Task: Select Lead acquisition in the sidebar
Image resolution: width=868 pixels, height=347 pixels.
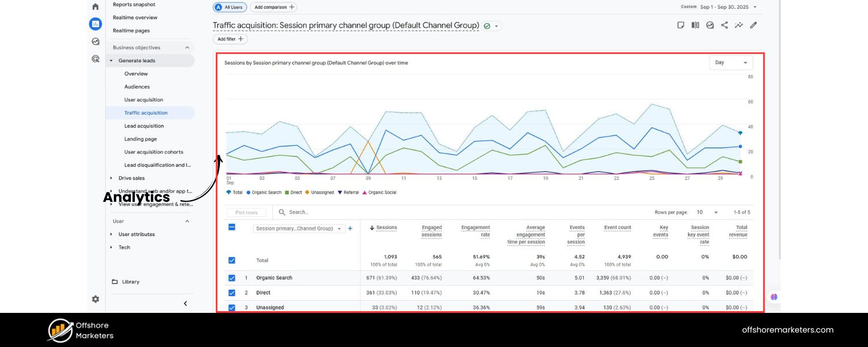Action: click(144, 125)
